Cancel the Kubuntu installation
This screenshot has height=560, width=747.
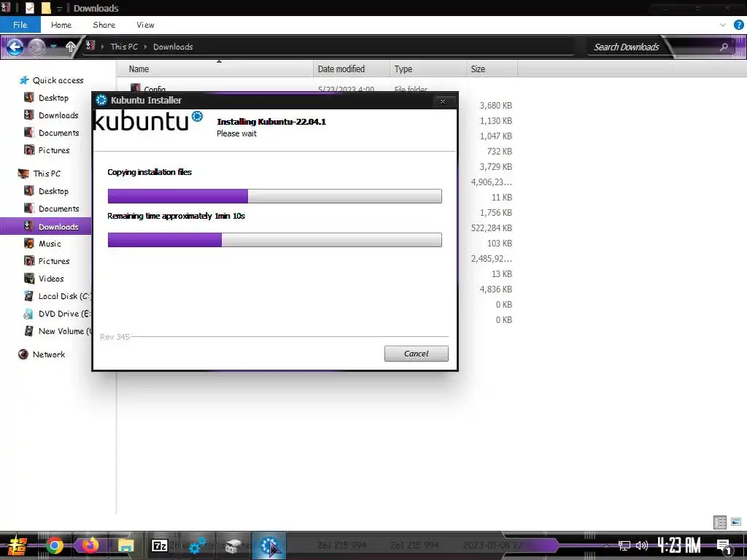coord(416,354)
